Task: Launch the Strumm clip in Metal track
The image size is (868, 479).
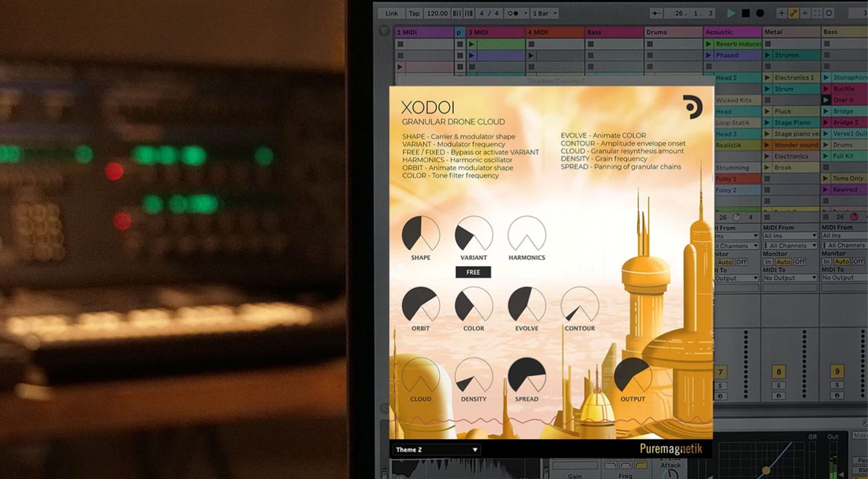Action: pos(767,55)
